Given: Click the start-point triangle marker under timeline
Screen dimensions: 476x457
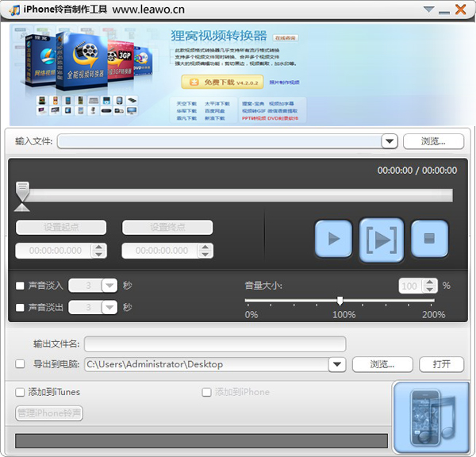Looking at the screenshot, I should pos(22,207).
